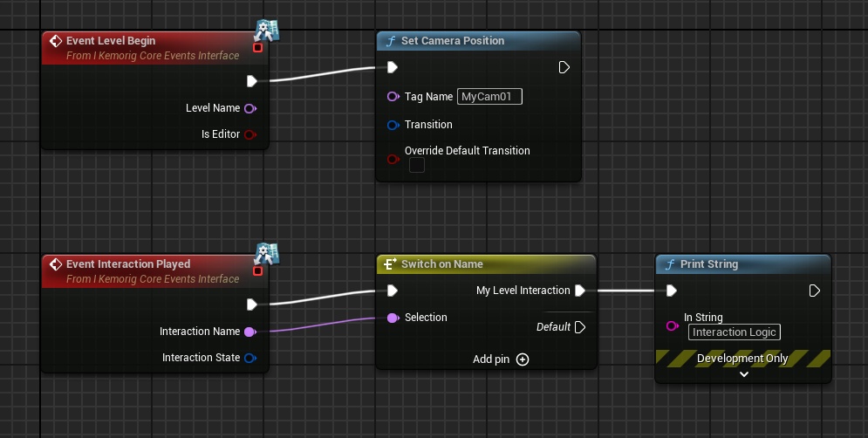The height and width of the screenshot is (438, 868).
Task: Click the My Level Interaction output pin
Action: point(580,291)
